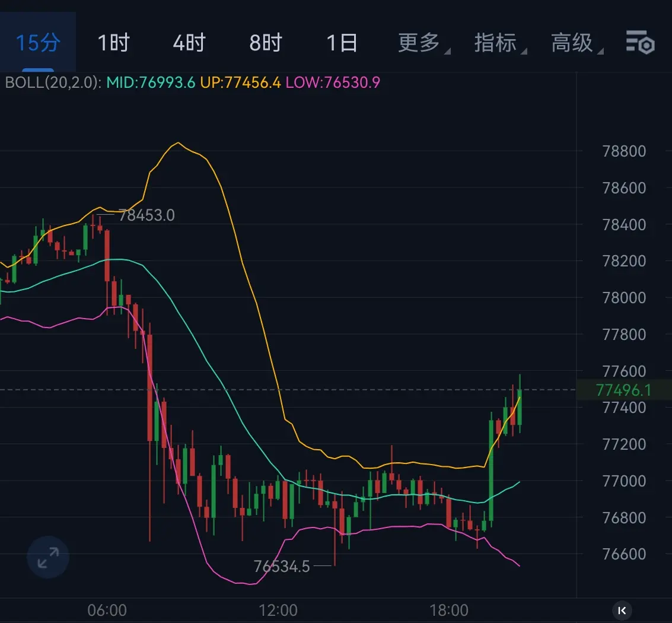Switch to the 8时 timeframe
672x623 pixels.
click(x=266, y=43)
